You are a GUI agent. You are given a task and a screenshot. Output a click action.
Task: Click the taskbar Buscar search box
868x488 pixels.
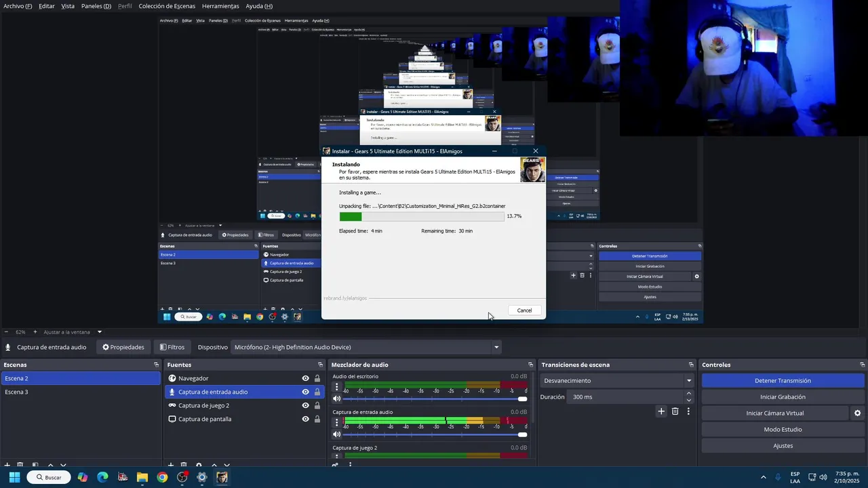(x=49, y=477)
